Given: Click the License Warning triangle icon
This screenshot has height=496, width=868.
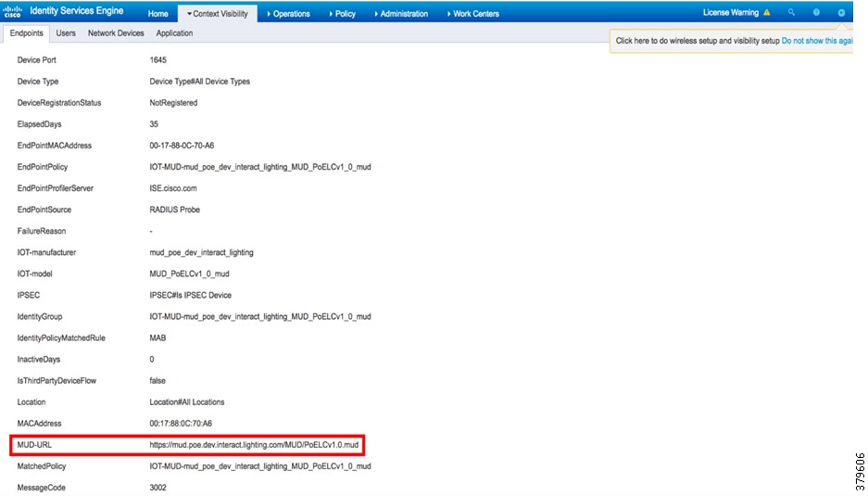Looking at the screenshot, I should (x=767, y=12).
